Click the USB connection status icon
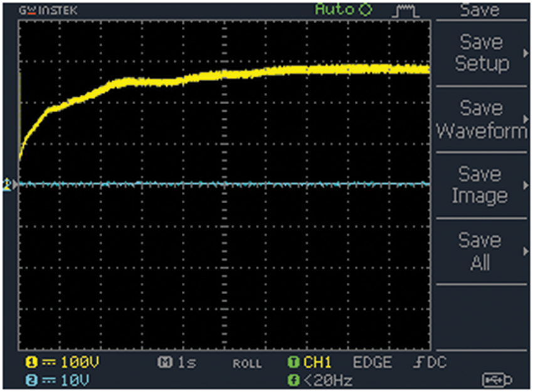The height and width of the screenshot is (392, 533). [497, 379]
